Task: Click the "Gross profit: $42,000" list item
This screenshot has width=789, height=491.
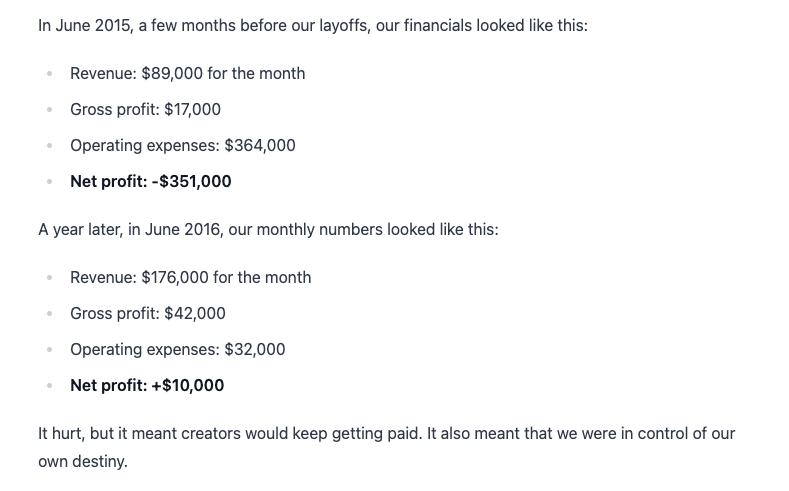Action: pyautogui.click(x=147, y=313)
